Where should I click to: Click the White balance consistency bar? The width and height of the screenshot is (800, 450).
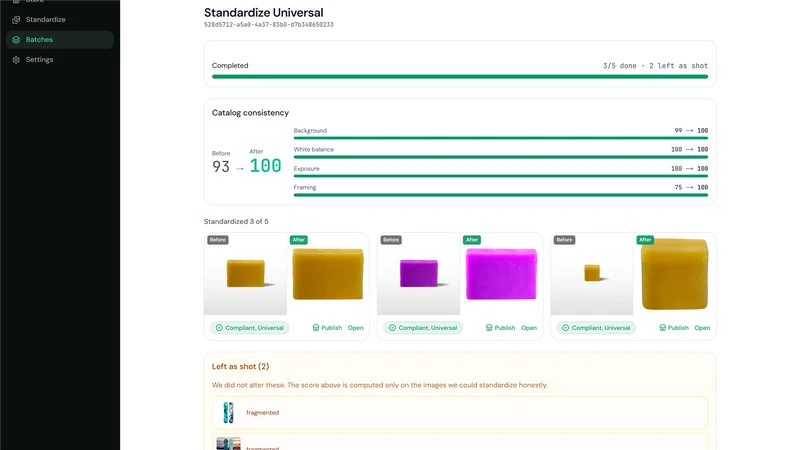point(501,157)
